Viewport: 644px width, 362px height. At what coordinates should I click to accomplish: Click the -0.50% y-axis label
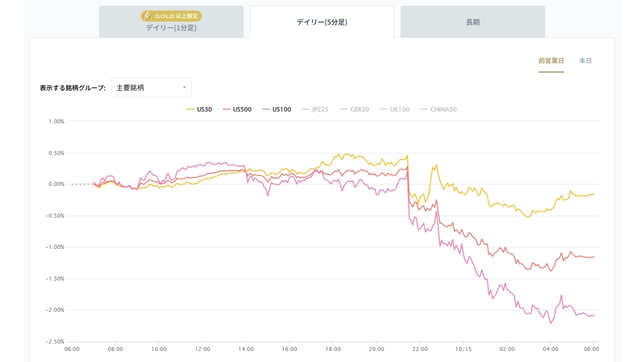(56, 216)
